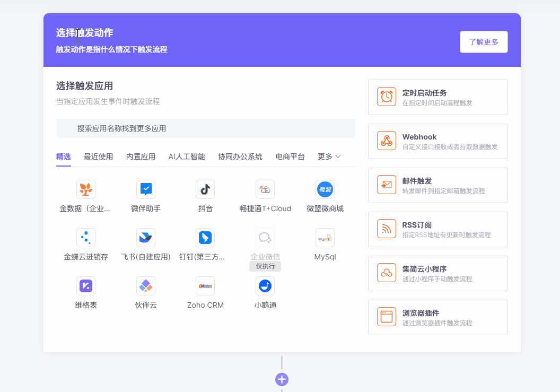This screenshot has width=560, height=392.
Task: Click the 仅执行 badge under 企业微信
Action: tap(265, 266)
